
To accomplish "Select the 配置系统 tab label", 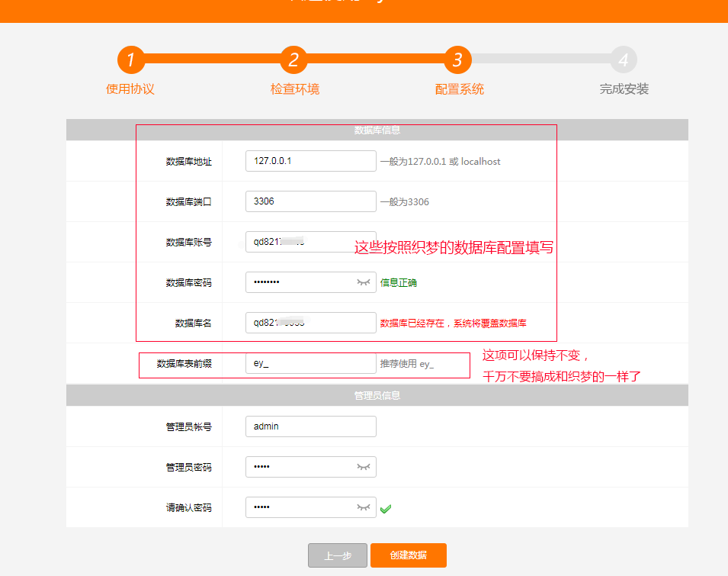I will [x=459, y=88].
